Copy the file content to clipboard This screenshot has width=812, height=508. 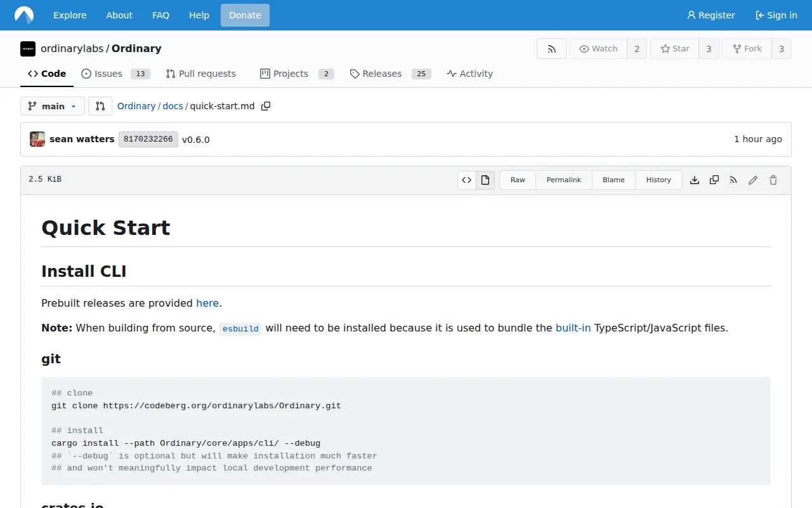tap(714, 180)
